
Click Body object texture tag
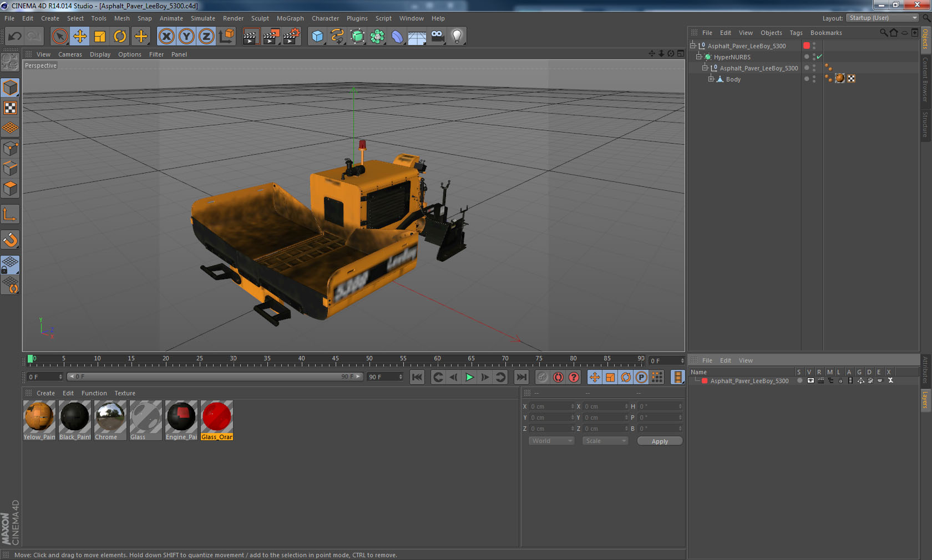[x=839, y=78]
